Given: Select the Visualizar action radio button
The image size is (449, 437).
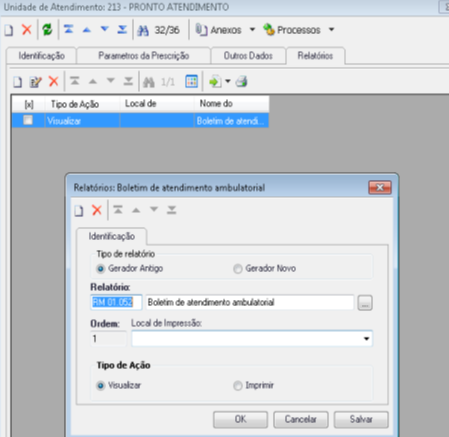Looking at the screenshot, I should [x=100, y=386].
